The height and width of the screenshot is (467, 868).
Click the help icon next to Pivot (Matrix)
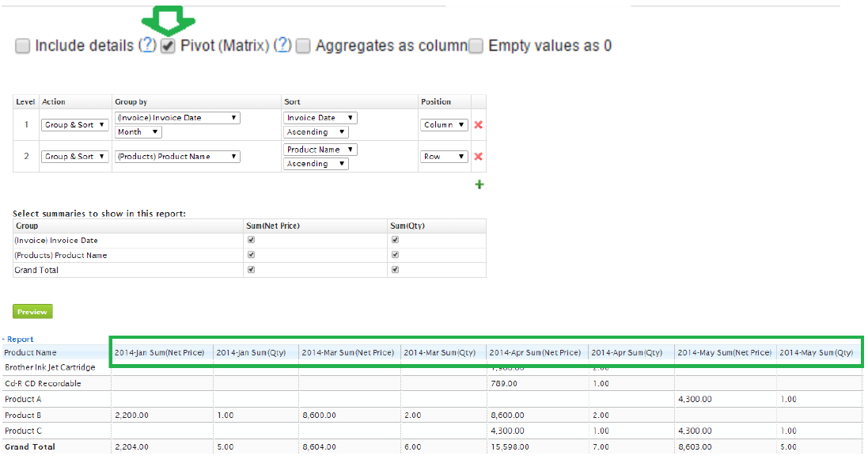click(x=282, y=46)
